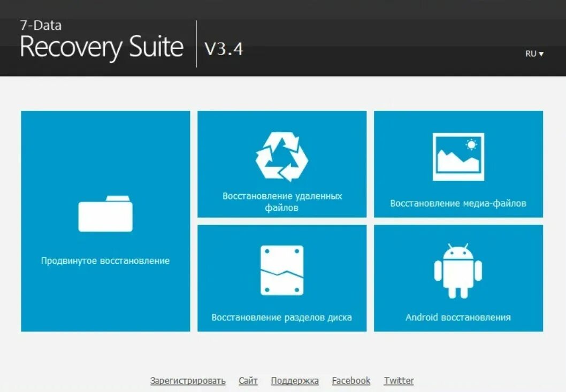Select the Восстановление удаленных файлов label
Image resolution: width=566 pixels, height=392 pixels.
[x=282, y=202]
